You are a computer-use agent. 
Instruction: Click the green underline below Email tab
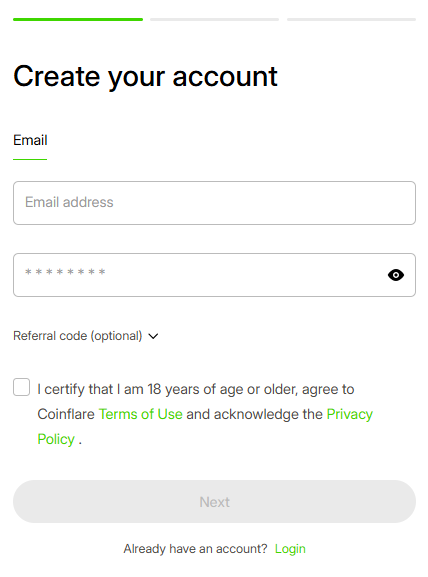[30, 159]
